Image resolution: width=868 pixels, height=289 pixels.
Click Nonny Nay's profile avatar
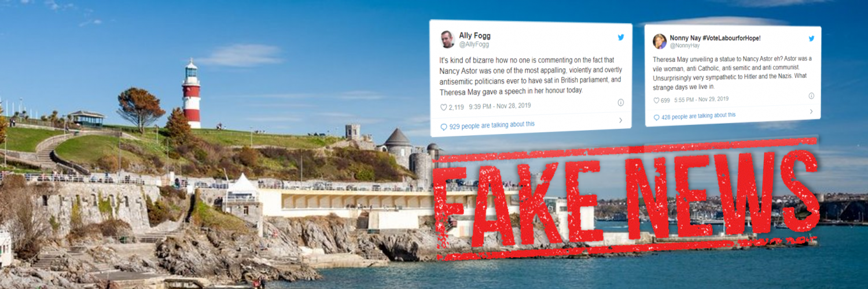coord(660,41)
